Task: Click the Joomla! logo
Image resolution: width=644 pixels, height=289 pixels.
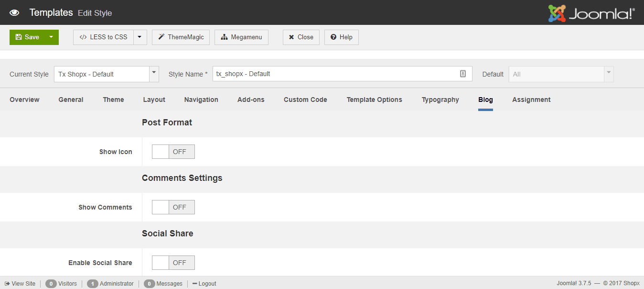Action: click(590, 14)
